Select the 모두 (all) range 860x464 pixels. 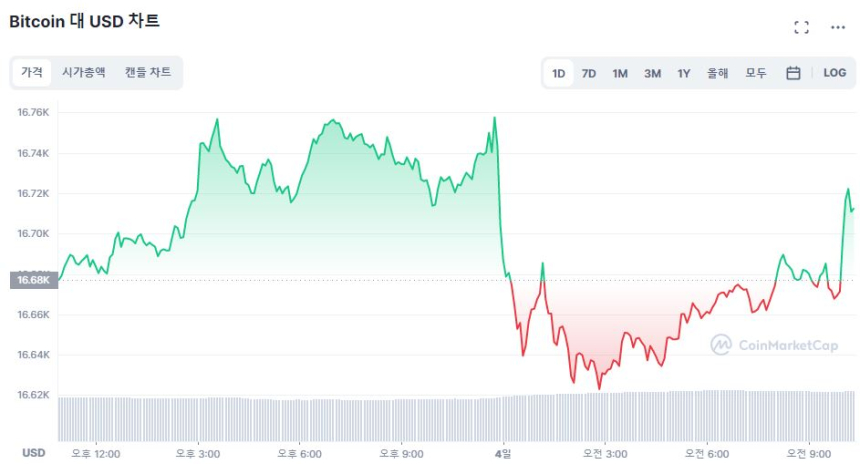[x=756, y=73]
